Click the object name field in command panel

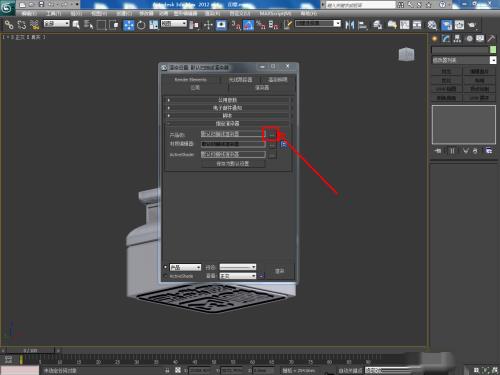point(460,50)
